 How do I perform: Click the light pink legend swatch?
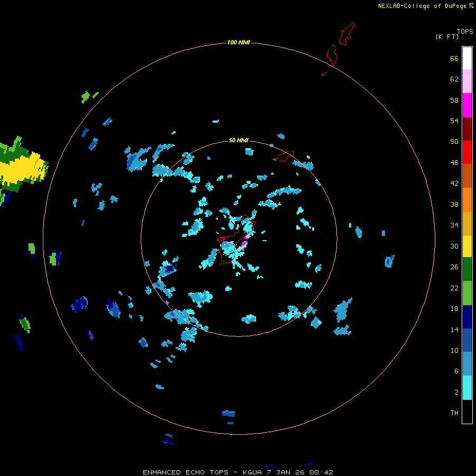coord(467,81)
